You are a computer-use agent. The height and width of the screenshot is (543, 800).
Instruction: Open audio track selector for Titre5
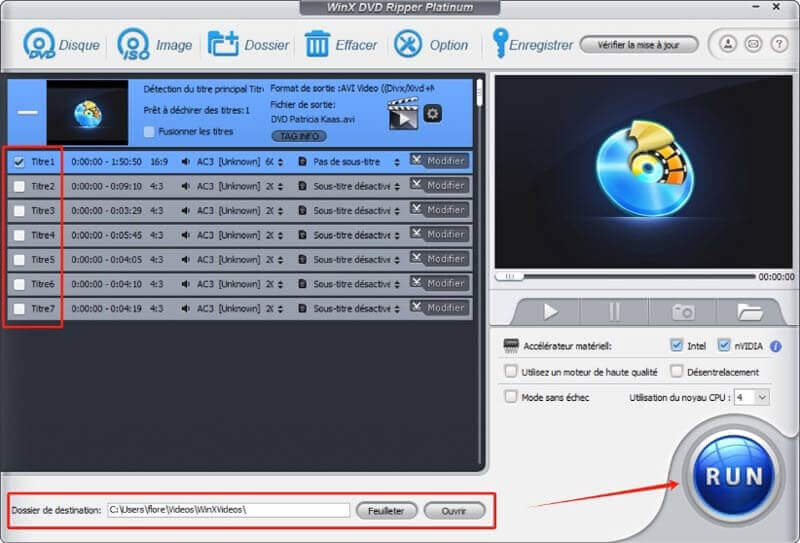(x=280, y=260)
